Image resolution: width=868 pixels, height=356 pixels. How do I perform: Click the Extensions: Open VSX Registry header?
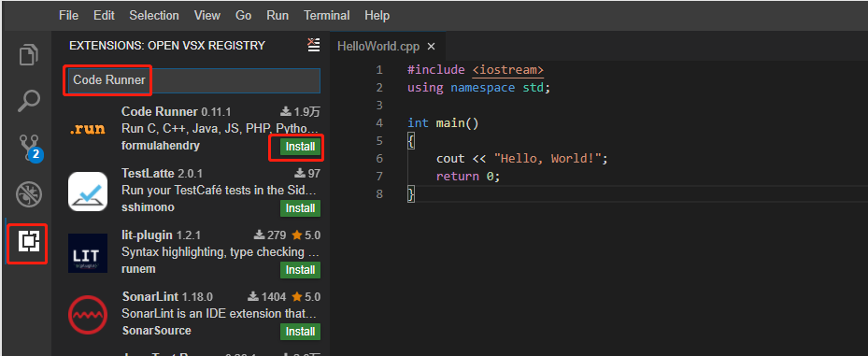coord(167,46)
